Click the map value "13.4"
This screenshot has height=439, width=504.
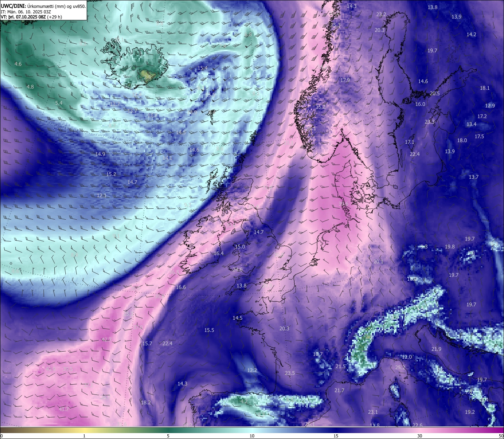click(x=471, y=124)
